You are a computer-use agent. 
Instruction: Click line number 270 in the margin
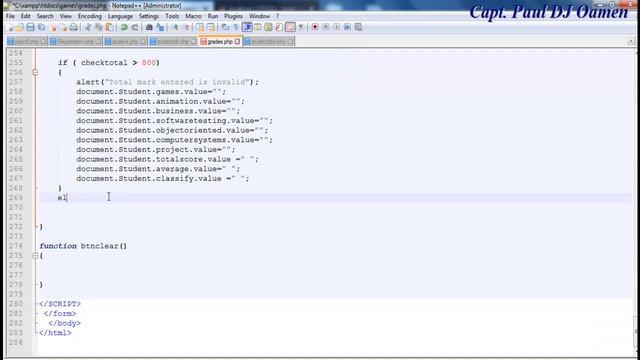pos(16,207)
